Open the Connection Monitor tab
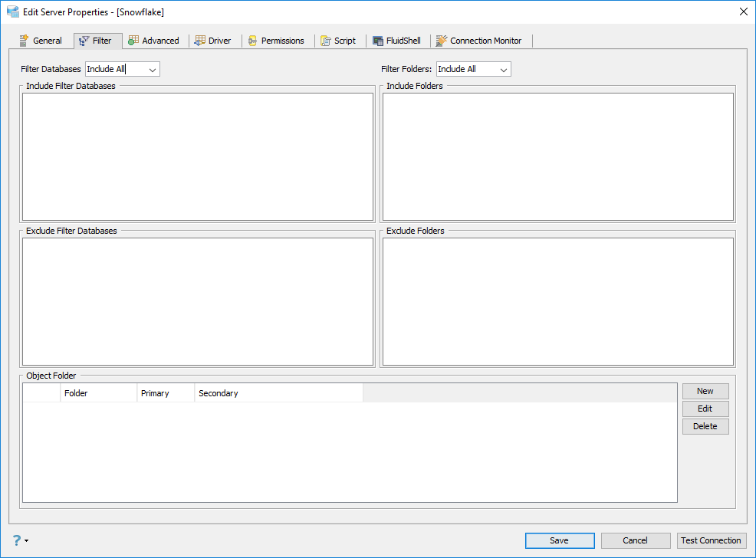 click(478, 41)
